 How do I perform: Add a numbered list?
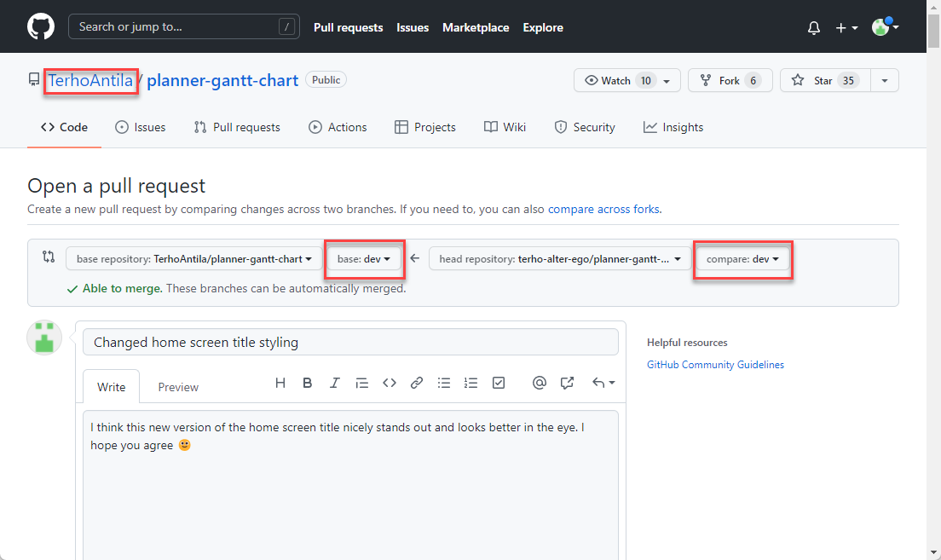click(471, 383)
